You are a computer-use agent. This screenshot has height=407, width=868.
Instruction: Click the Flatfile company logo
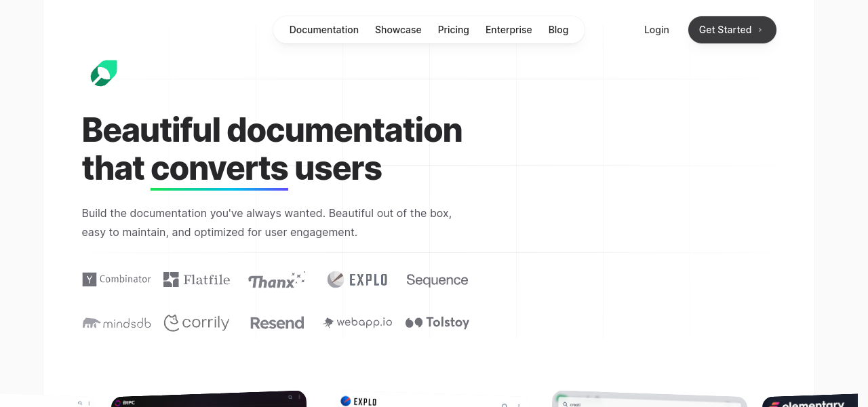197,279
